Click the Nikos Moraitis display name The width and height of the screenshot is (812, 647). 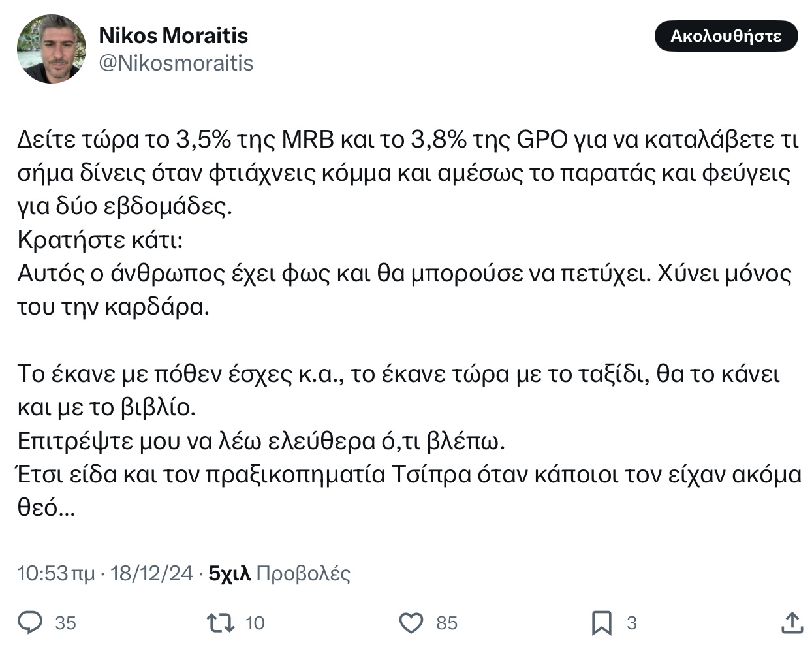tap(173, 35)
